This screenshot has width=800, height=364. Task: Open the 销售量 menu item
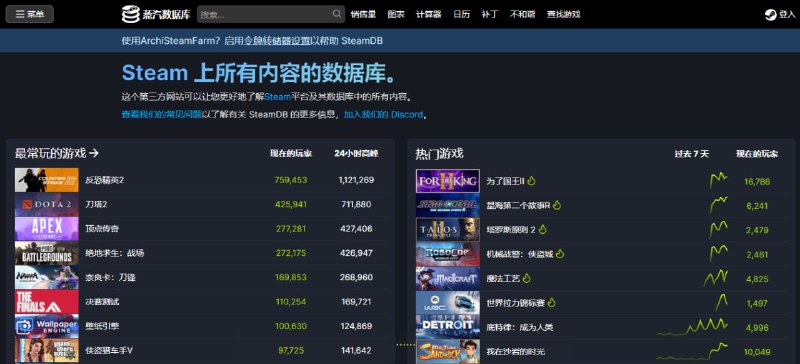tap(363, 14)
